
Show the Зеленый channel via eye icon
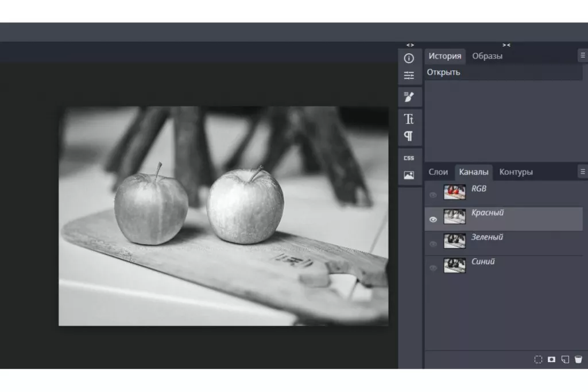(433, 243)
